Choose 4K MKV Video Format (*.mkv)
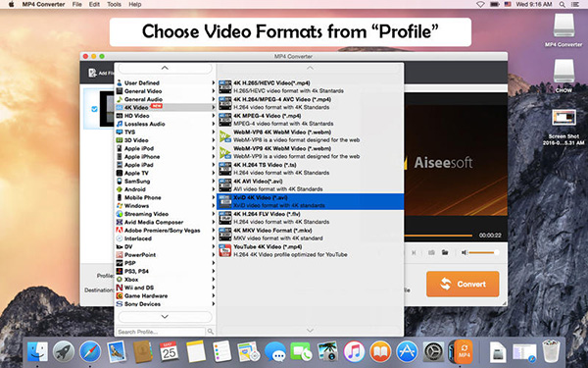588x368 pixels. pyautogui.click(x=311, y=235)
